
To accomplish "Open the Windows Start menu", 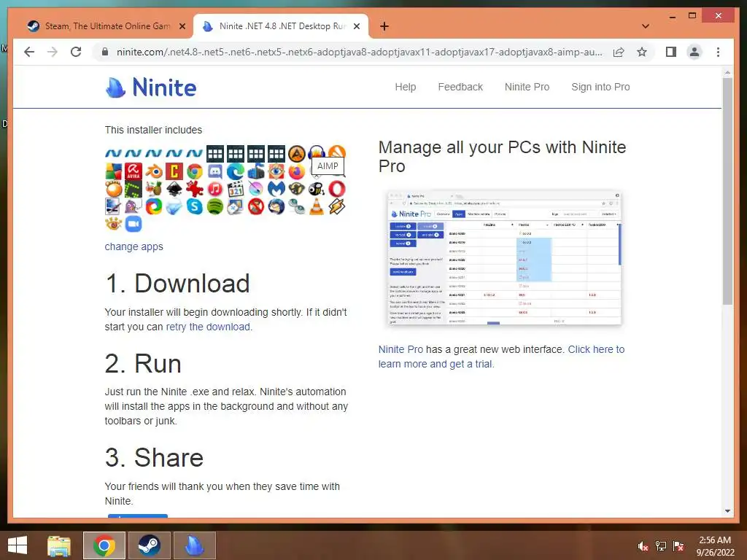I will click(18, 545).
